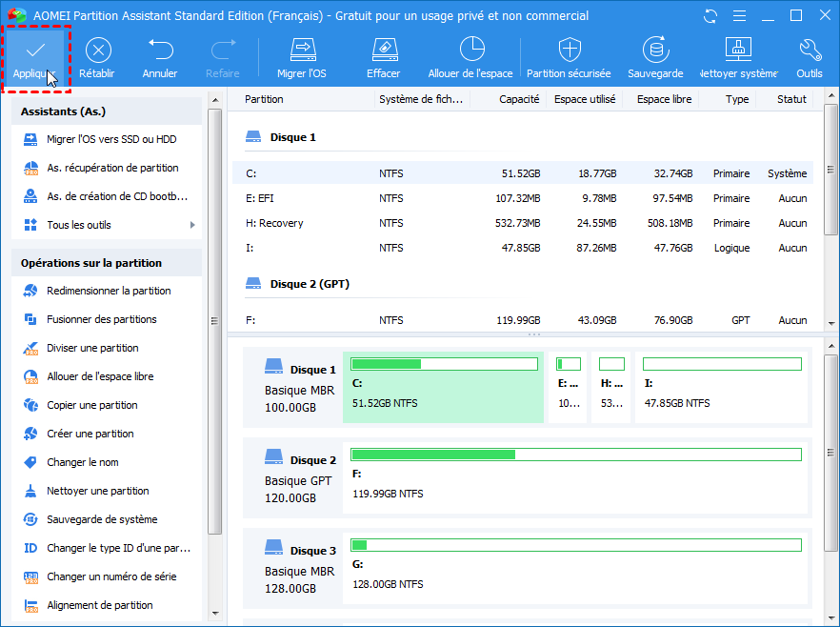840x627 pixels.
Task: Open Allouer de l'espace tool
Action: pos(470,51)
